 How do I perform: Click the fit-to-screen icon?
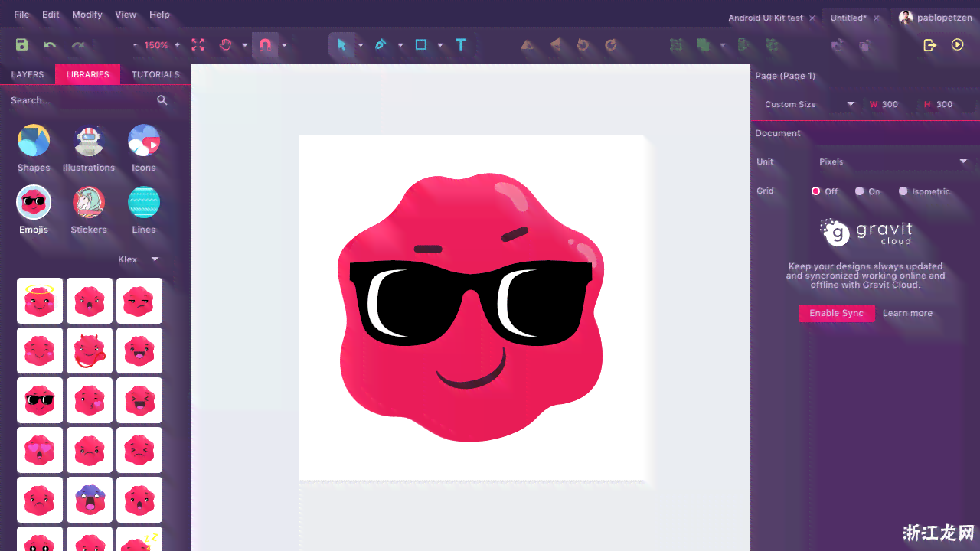pyautogui.click(x=198, y=45)
